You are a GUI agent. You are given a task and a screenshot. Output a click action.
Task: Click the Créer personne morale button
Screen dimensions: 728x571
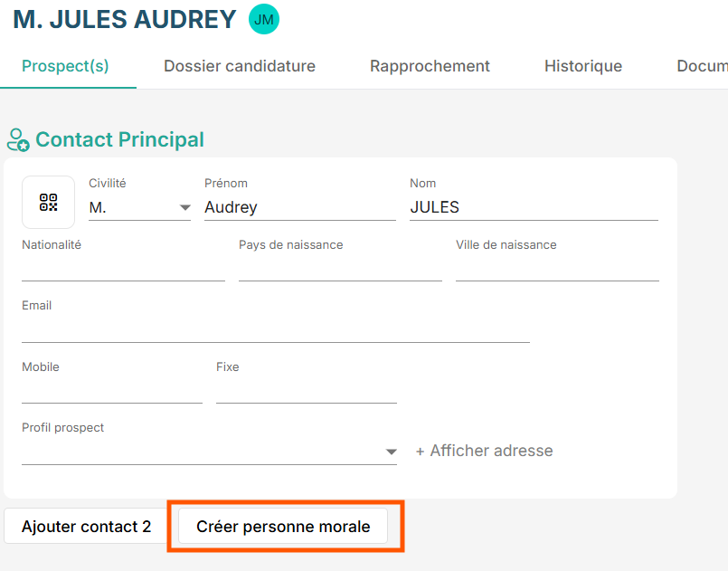click(283, 527)
